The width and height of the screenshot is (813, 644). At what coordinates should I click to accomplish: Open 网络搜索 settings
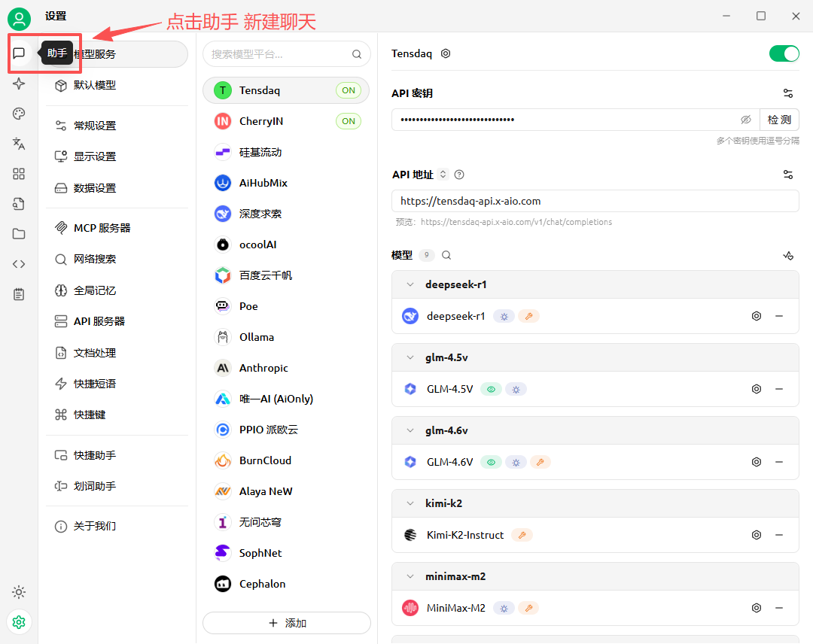pos(117,259)
